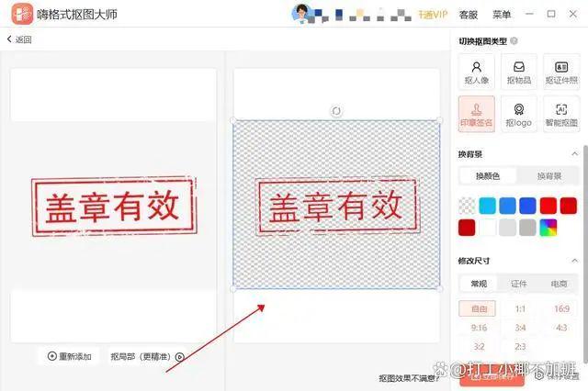Switch to the 电商 size tab
The width and height of the screenshot is (588, 391).
[559, 284]
